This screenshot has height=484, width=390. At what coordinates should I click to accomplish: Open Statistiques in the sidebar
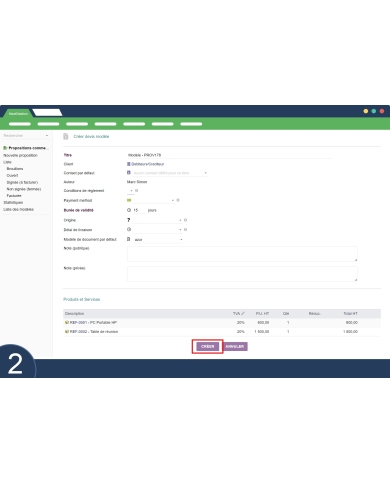tap(13, 202)
